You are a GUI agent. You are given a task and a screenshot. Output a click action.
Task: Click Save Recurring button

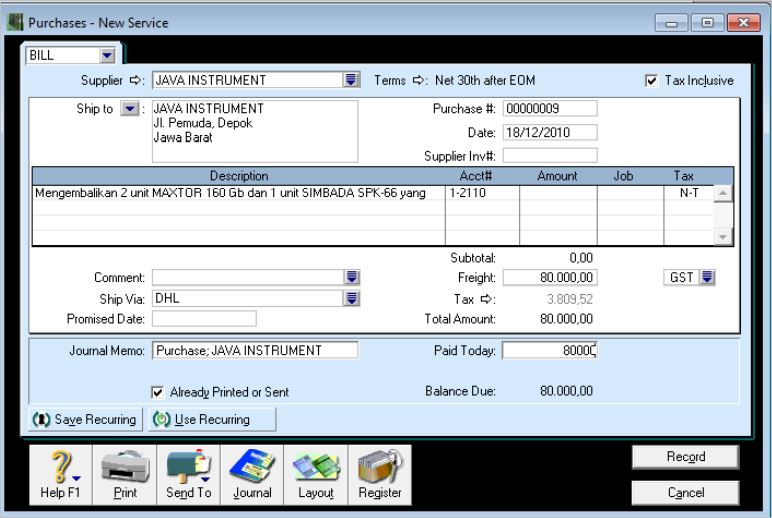coord(85,420)
